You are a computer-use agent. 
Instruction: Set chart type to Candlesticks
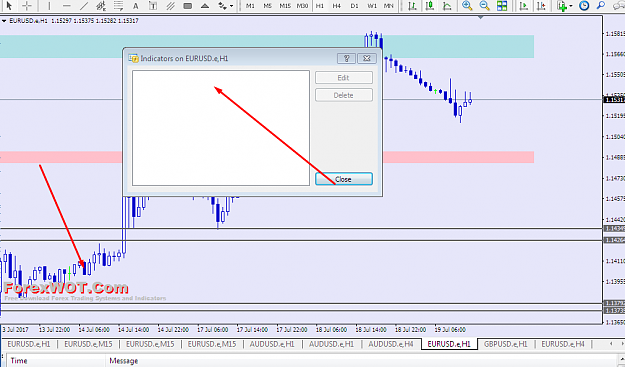click(430, 6)
